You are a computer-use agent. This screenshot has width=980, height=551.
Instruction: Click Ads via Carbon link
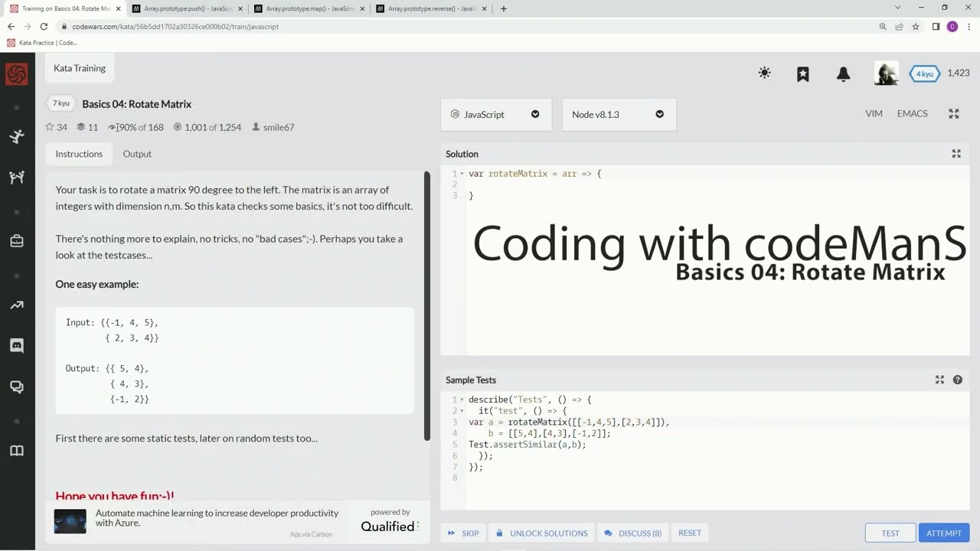[x=311, y=534]
